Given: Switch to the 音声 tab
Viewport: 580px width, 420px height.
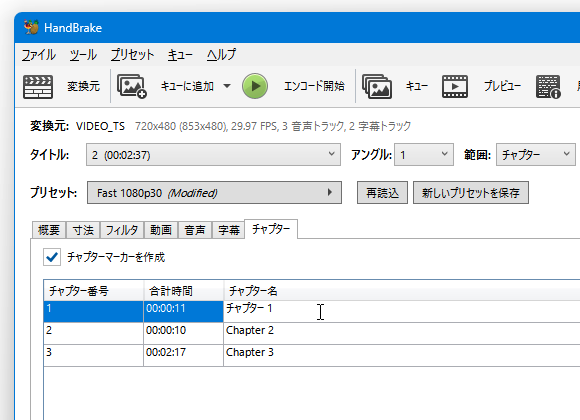Looking at the screenshot, I should [x=195, y=230].
